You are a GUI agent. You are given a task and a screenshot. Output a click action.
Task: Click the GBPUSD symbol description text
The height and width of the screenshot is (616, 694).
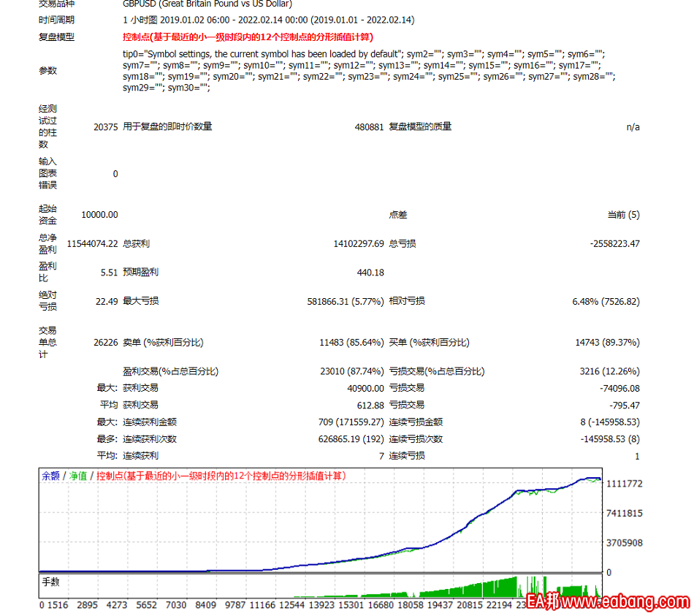[x=207, y=4]
